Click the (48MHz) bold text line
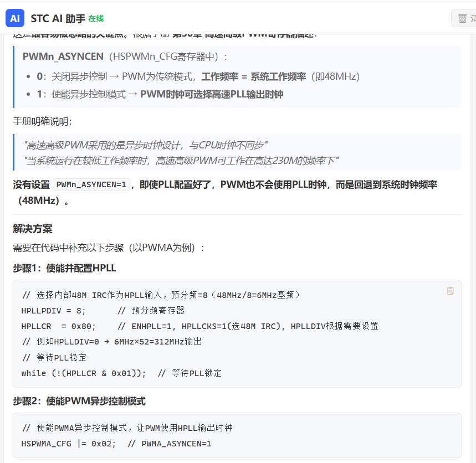The height and width of the screenshot is (463, 476). [x=43, y=200]
